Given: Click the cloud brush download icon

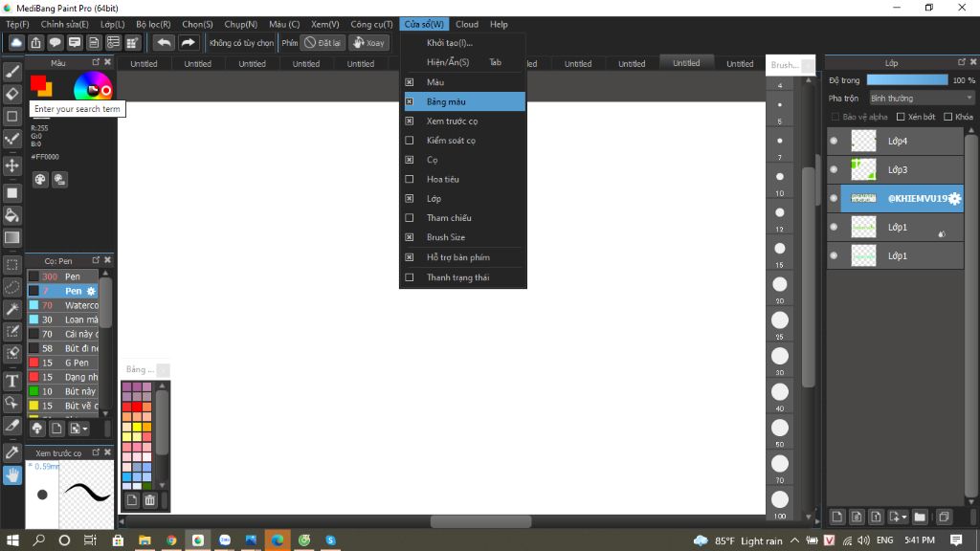Looking at the screenshot, I should [x=37, y=429].
